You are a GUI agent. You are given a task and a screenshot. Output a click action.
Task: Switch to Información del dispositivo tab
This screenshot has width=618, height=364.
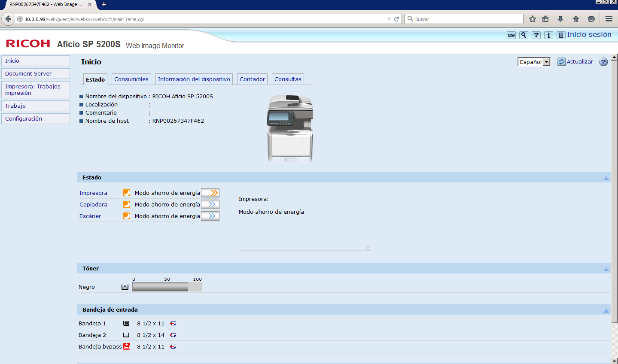(x=194, y=79)
